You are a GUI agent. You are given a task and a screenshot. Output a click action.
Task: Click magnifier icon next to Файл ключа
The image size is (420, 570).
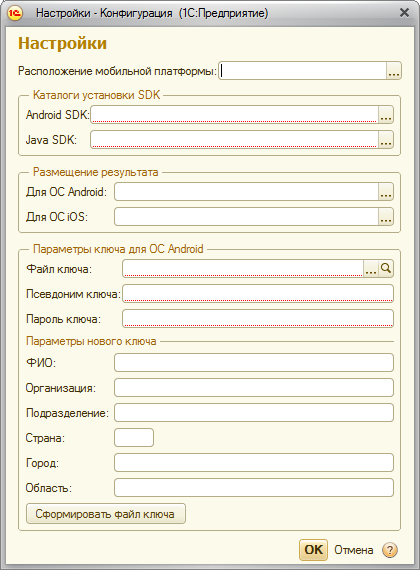click(x=386, y=269)
